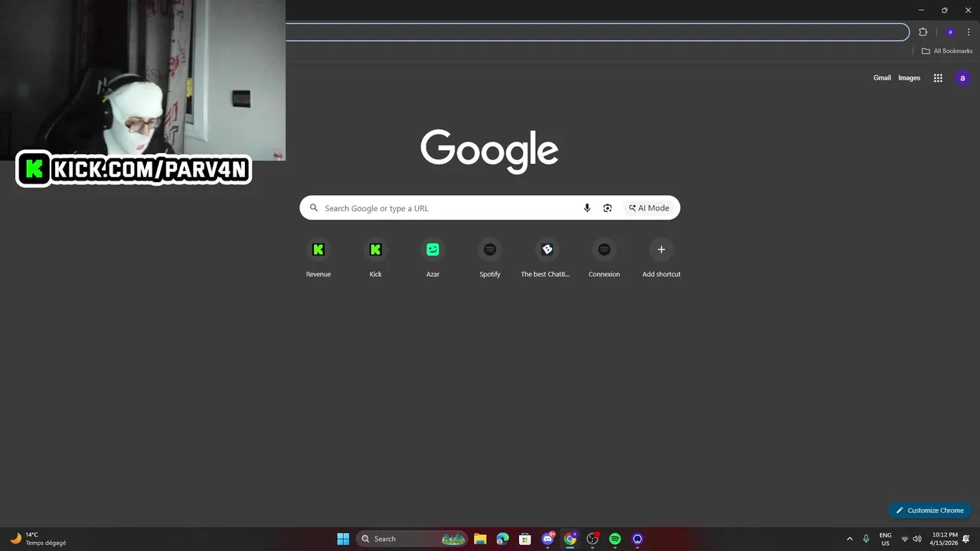Open Discord from taskbar

[547, 539]
